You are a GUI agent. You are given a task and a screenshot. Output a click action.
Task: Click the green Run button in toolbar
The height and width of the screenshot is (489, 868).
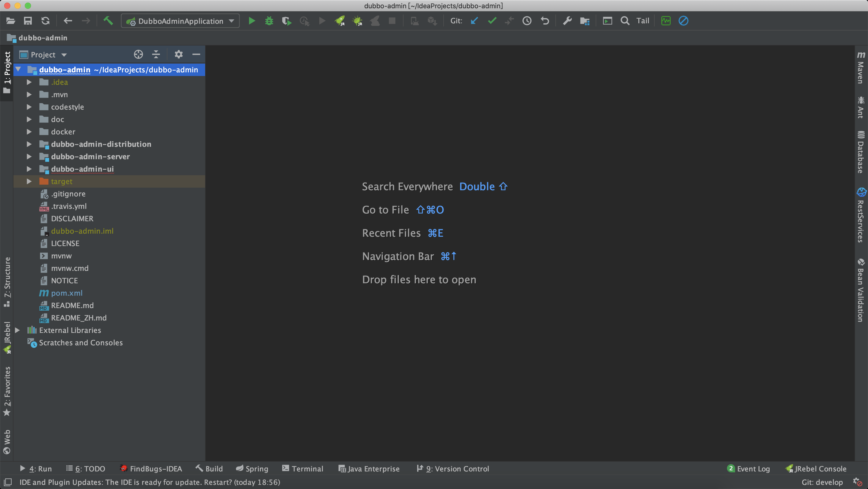[x=251, y=21]
